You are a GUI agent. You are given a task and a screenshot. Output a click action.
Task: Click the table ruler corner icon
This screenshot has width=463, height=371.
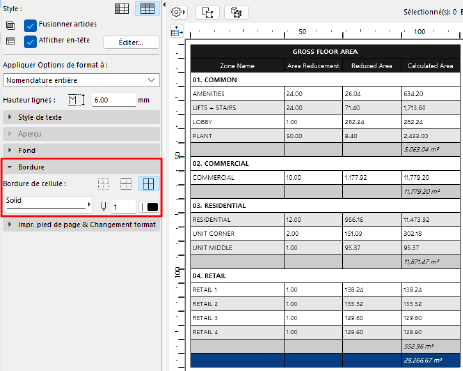pos(177,32)
